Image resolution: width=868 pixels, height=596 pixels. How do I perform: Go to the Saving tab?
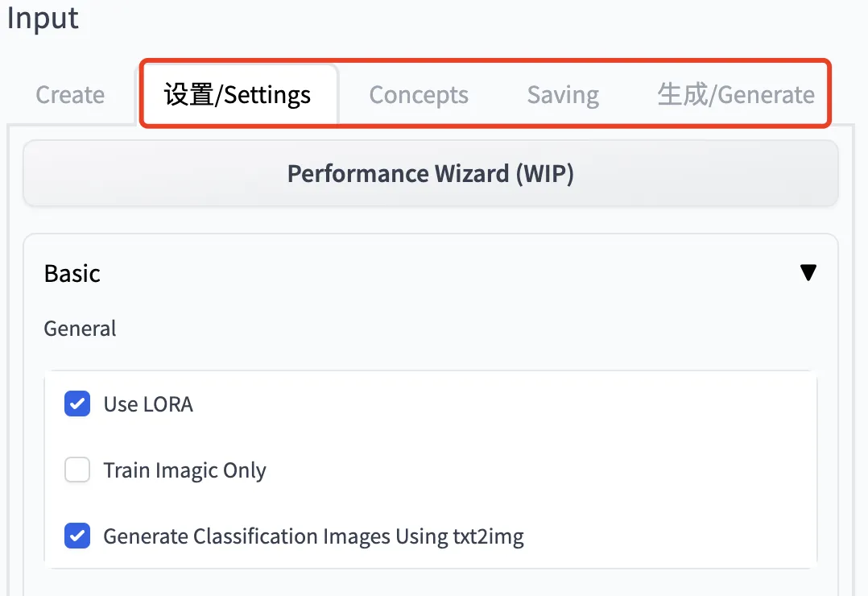point(563,95)
